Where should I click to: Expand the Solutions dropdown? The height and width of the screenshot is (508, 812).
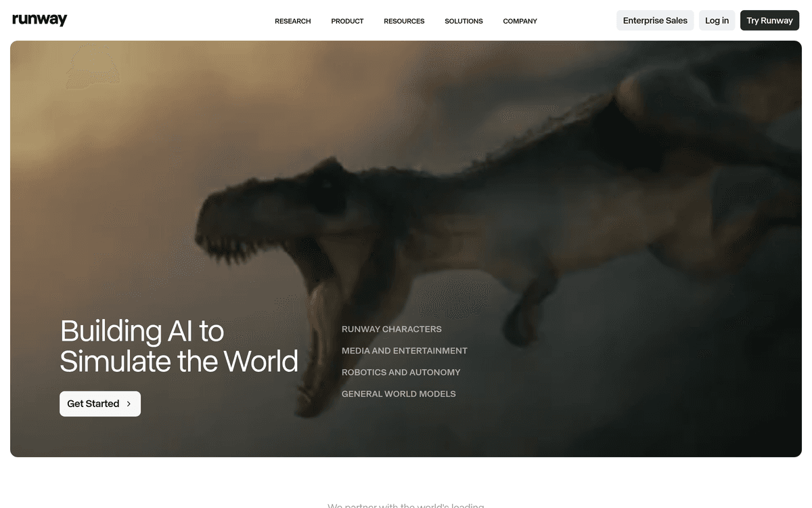pos(464,21)
